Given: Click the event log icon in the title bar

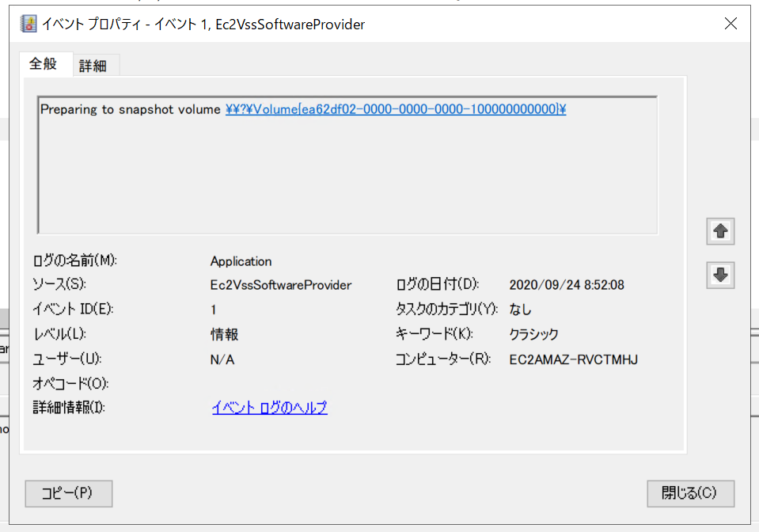Looking at the screenshot, I should [x=28, y=23].
